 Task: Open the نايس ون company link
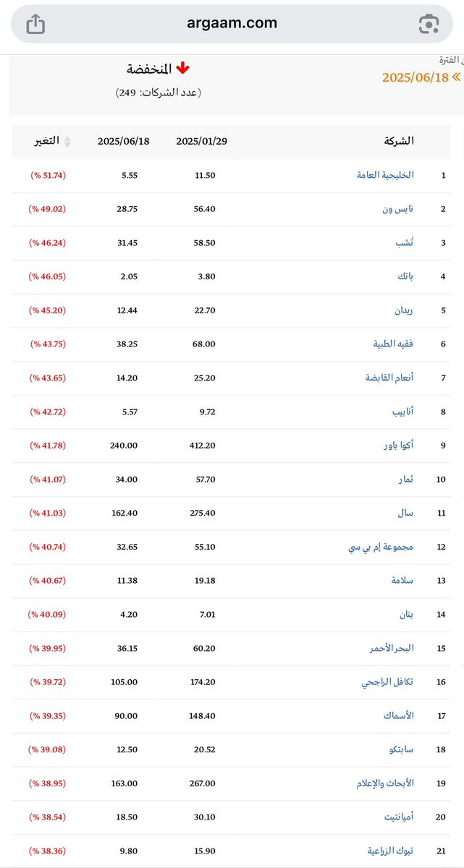398,209
